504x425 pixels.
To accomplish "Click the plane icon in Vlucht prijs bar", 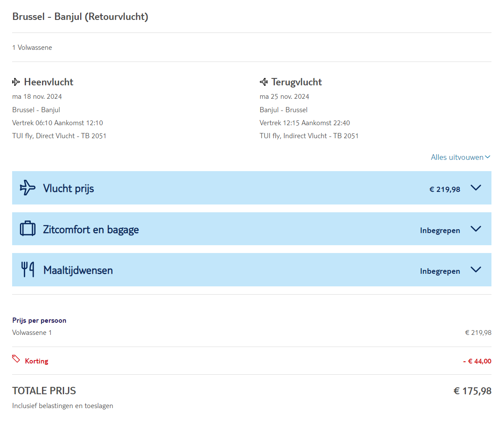I will (28, 188).
